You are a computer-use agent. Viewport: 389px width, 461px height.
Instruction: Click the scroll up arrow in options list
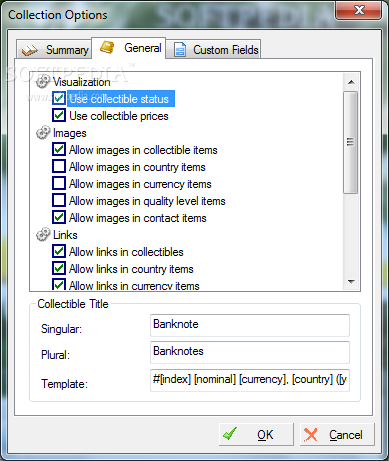[351, 82]
